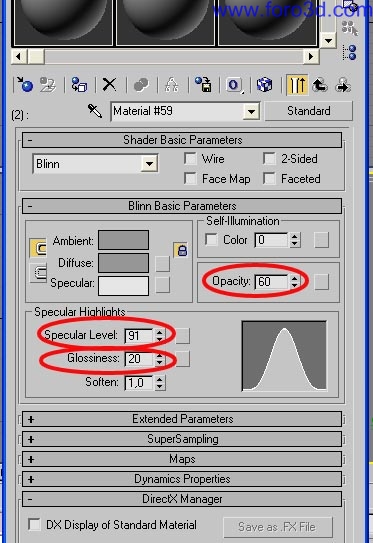
Task: Open the Specular color swatch
Action: click(x=124, y=286)
